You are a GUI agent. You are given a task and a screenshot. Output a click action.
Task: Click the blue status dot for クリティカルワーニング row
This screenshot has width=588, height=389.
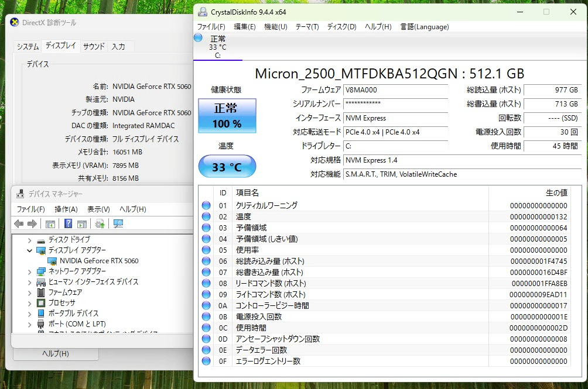click(206, 205)
